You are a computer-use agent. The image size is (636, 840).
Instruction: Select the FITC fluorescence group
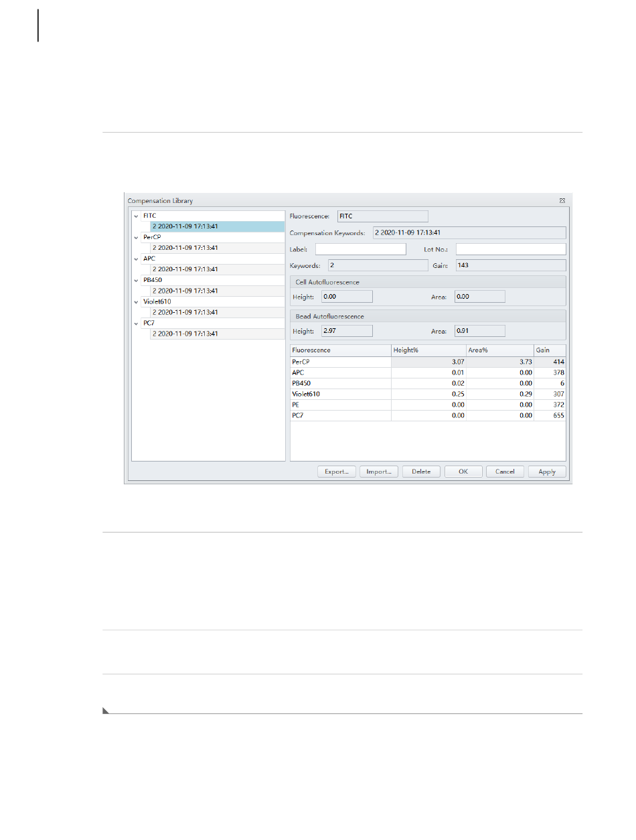click(214, 216)
